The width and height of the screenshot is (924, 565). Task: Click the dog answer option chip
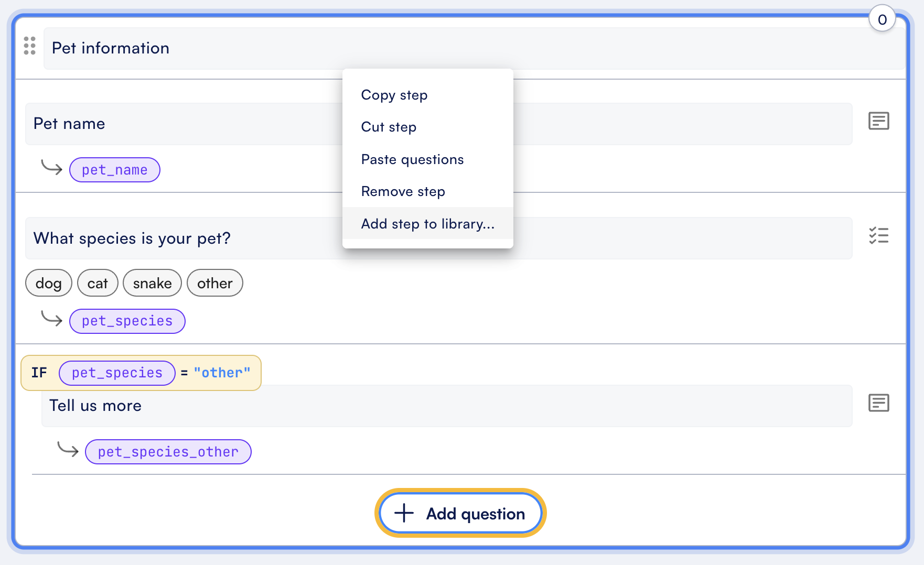49,284
